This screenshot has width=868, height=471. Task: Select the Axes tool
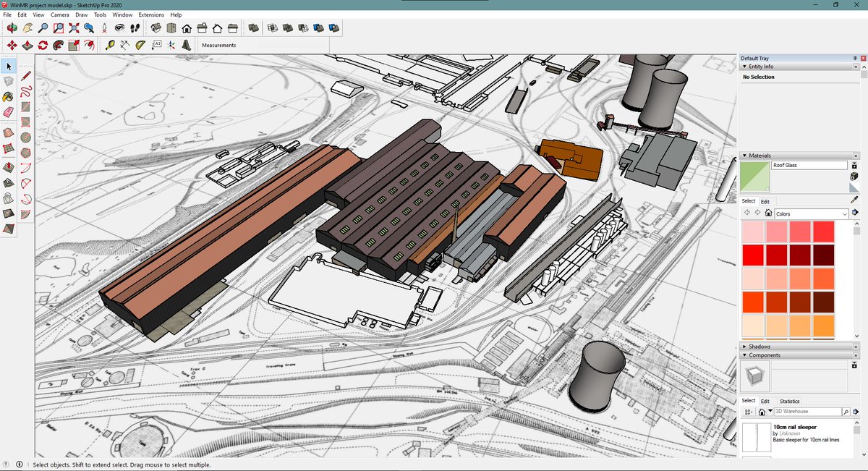tap(171, 45)
